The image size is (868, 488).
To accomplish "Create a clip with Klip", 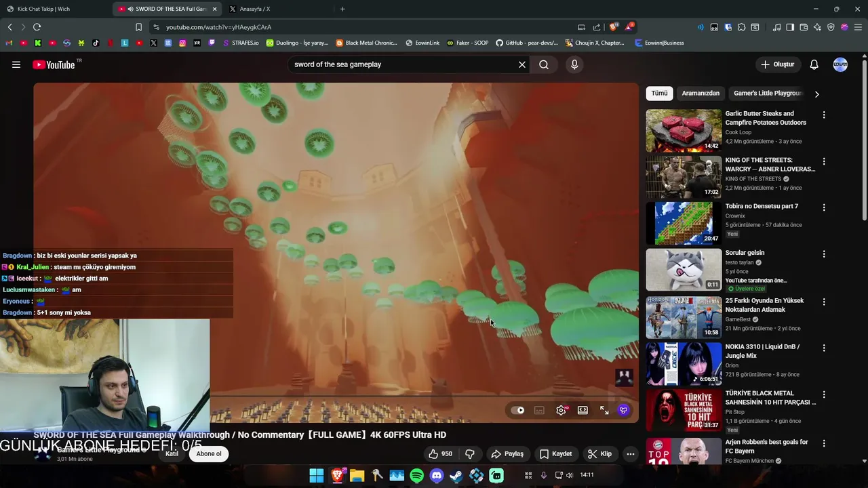I will (x=599, y=454).
